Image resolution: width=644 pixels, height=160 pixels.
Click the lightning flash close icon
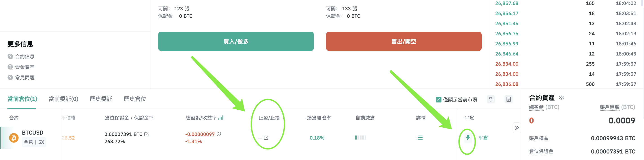(468, 138)
